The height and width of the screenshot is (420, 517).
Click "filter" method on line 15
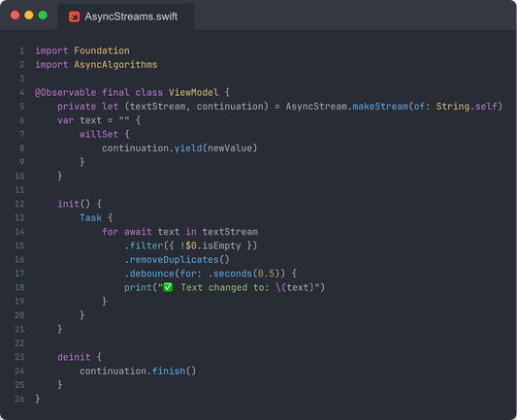point(146,246)
